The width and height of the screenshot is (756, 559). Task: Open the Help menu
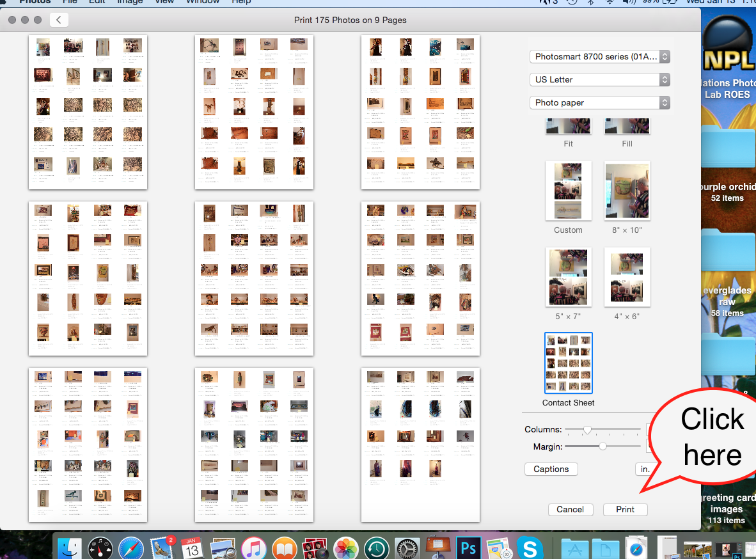[x=241, y=2]
